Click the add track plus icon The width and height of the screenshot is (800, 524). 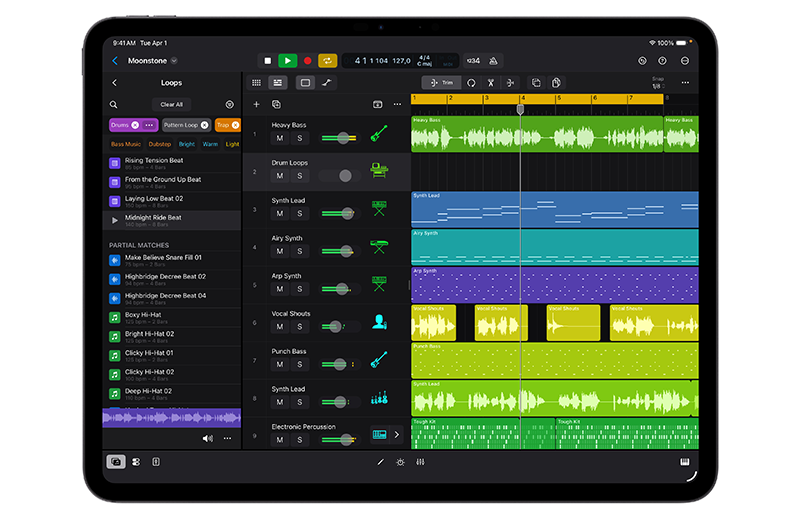(x=256, y=104)
